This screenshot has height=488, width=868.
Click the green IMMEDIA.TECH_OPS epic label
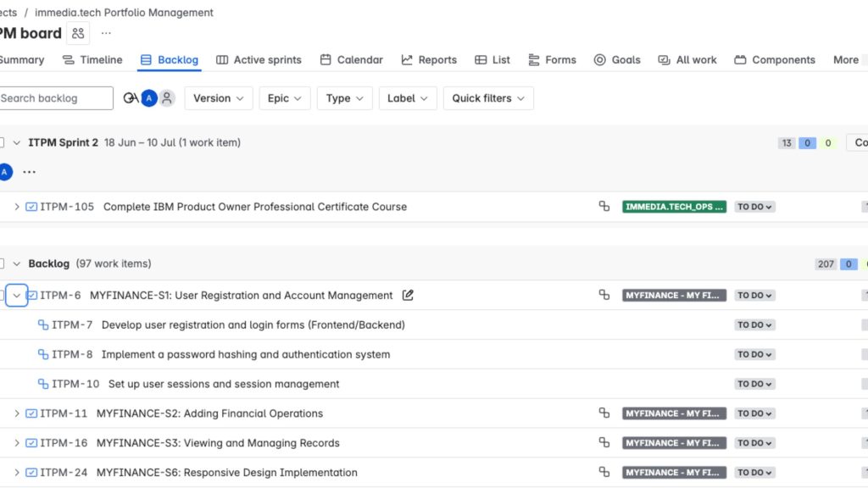click(674, 207)
